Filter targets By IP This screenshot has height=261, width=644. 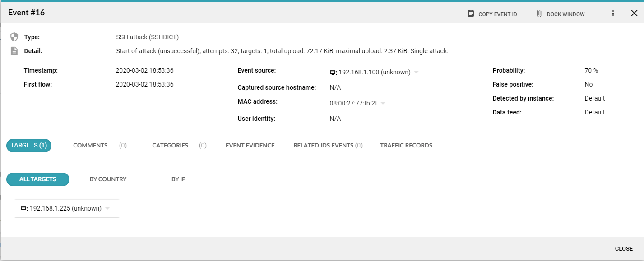click(178, 179)
